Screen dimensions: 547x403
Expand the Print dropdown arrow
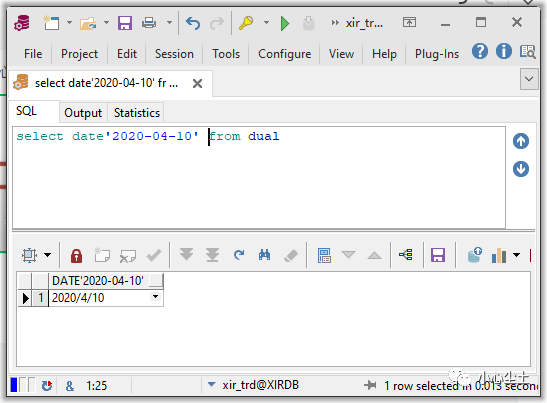[x=170, y=23]
